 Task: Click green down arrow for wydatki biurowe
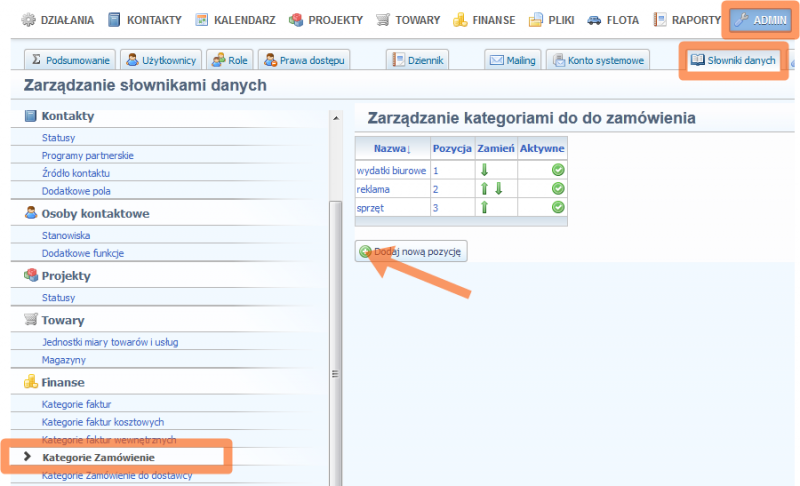coord(484,170)
